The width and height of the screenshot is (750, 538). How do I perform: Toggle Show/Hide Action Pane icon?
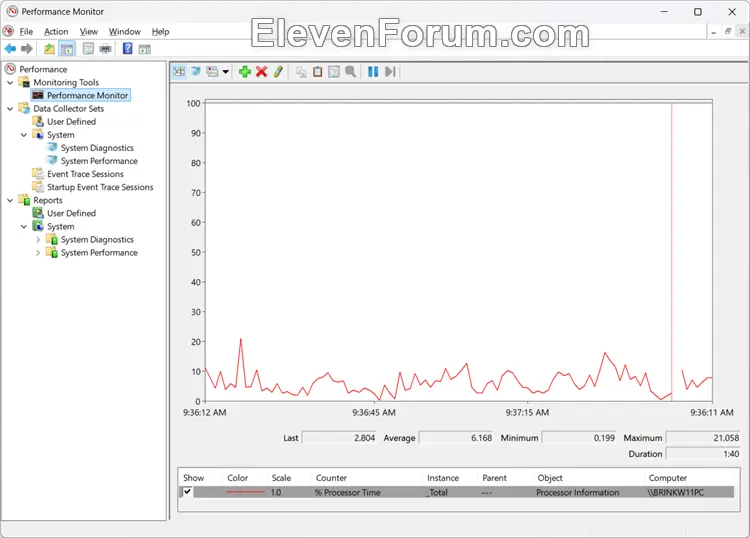tap(144, 49)
